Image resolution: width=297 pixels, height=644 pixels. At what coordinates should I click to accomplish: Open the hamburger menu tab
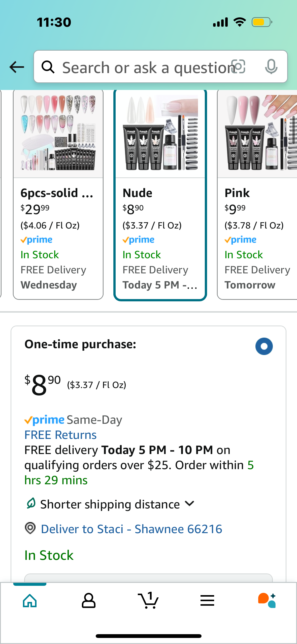207,601
